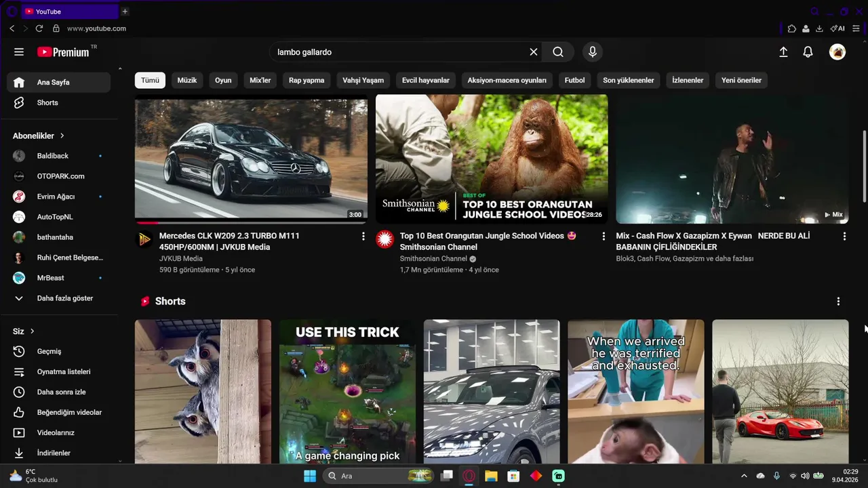The width and height of the screenshot is (868, 488).
Task: Open File Explorer from the taskbar
Action: click(491, 476)
